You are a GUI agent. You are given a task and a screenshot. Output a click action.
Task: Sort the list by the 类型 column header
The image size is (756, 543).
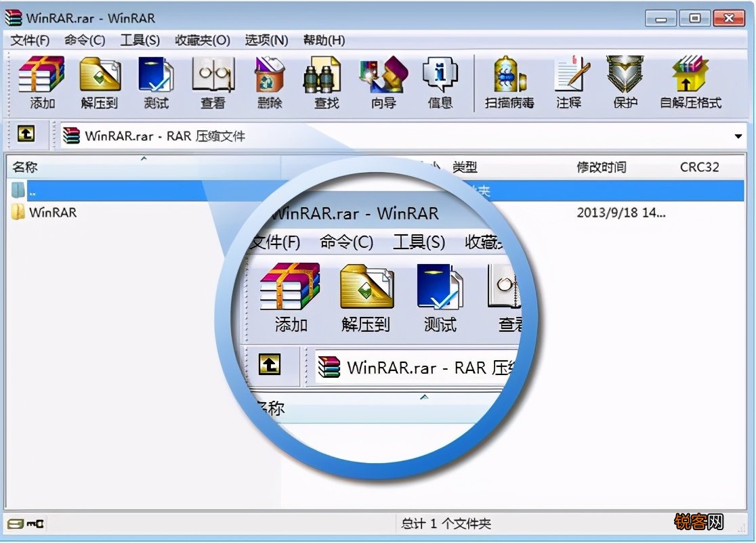(x=465, y=167)
